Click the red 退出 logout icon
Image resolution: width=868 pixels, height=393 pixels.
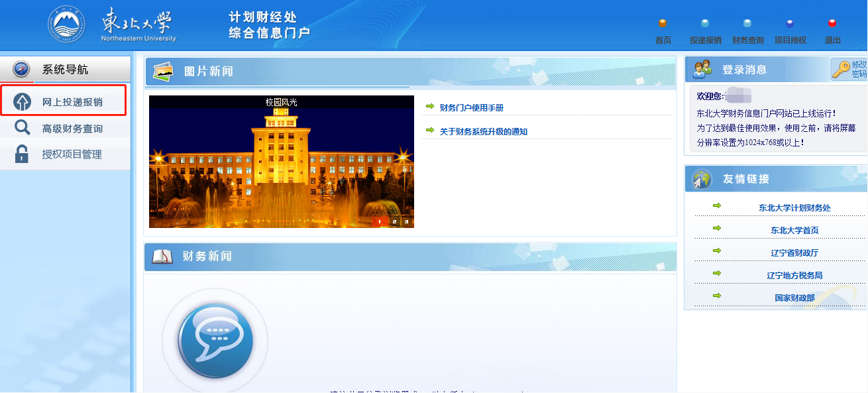832,24
